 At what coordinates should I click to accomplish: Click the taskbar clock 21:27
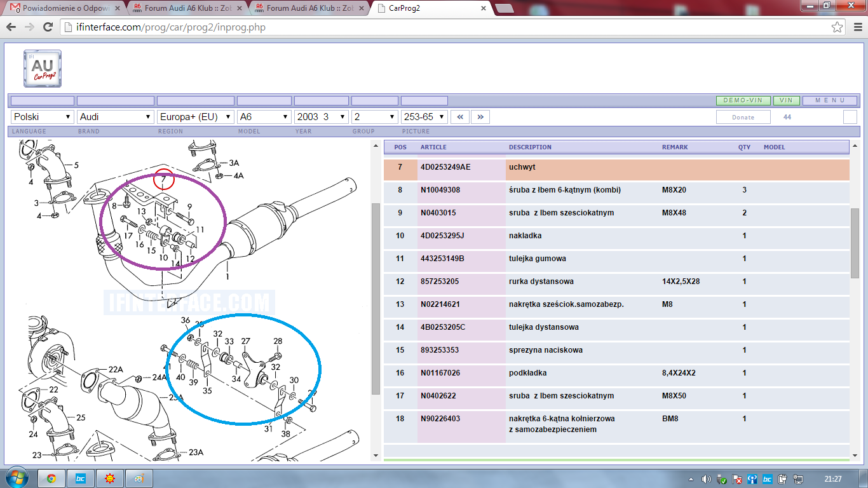tap(833, 478)
